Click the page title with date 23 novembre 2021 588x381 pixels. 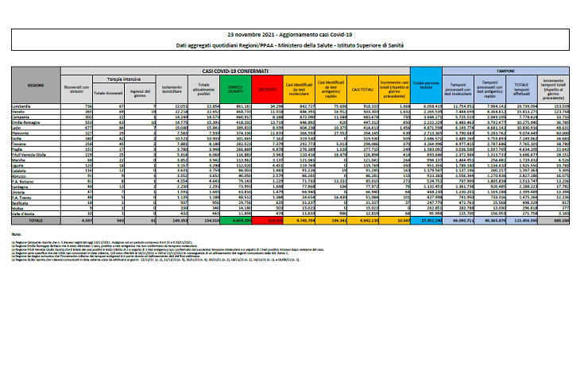(293, 37)
